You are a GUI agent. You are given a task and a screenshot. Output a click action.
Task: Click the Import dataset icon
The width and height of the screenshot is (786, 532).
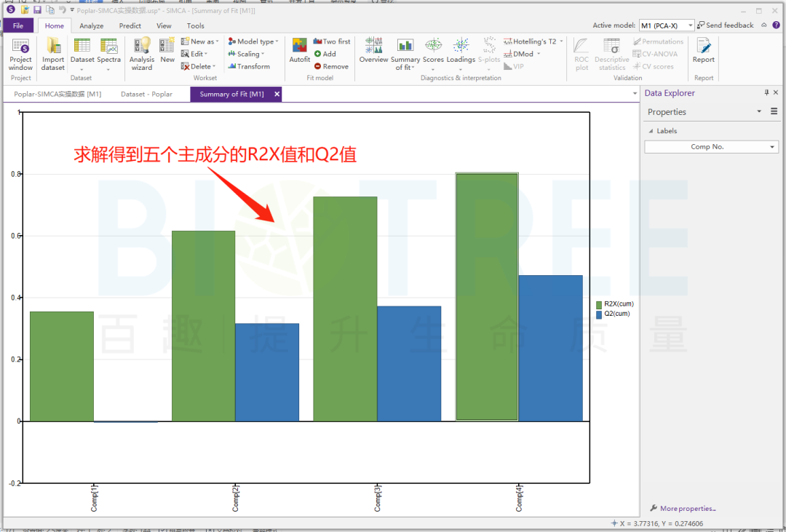pos(52,54)
